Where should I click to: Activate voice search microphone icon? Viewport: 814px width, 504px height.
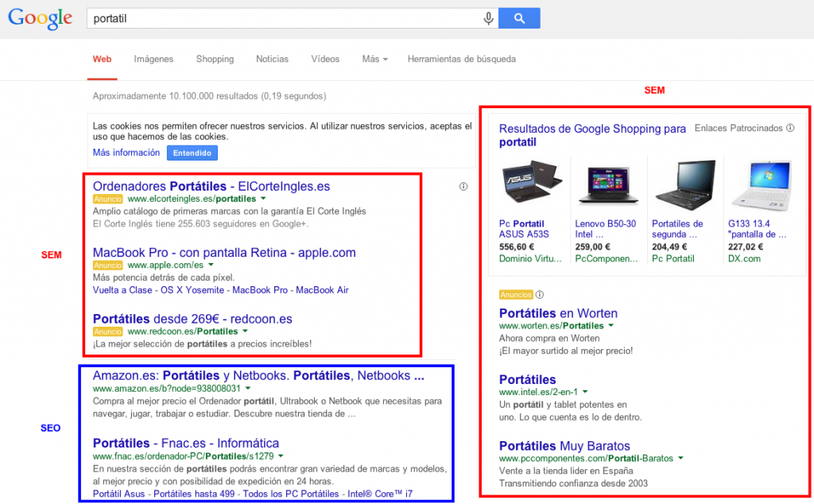[488, 19]
